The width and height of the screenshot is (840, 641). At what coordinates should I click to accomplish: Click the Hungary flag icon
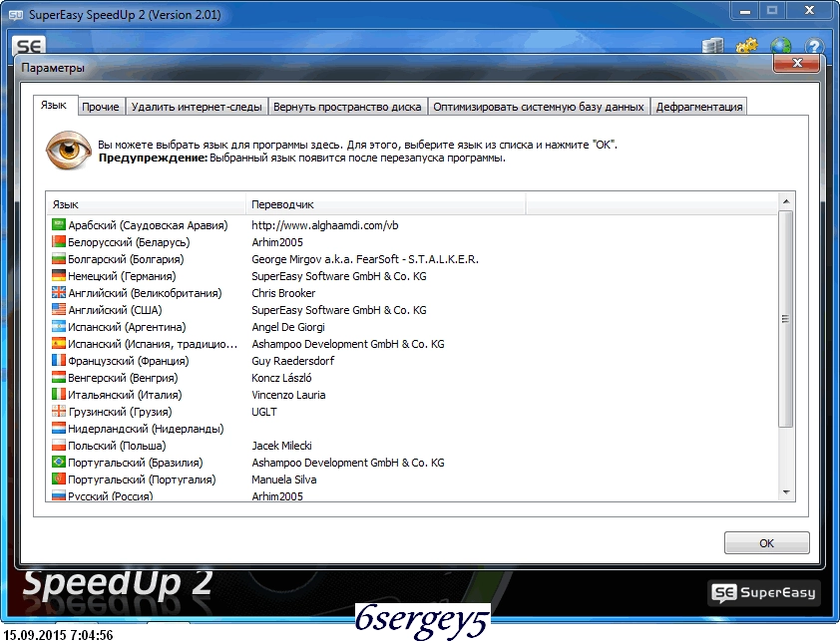pos(59,378)
